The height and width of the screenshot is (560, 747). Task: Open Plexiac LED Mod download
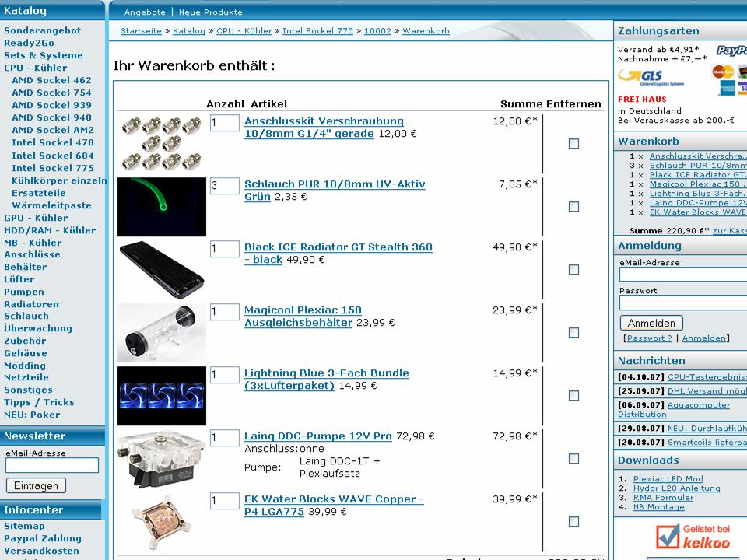(668, 478)
